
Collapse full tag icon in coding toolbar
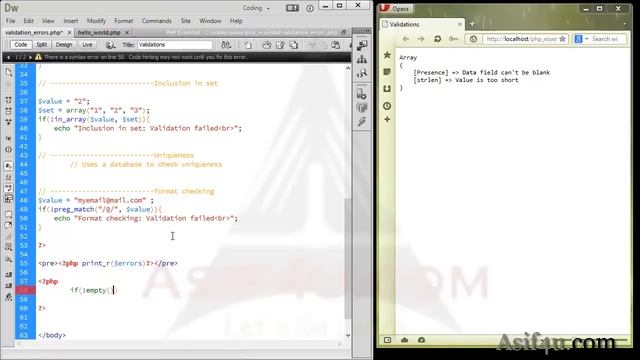(x=9, y=100)
